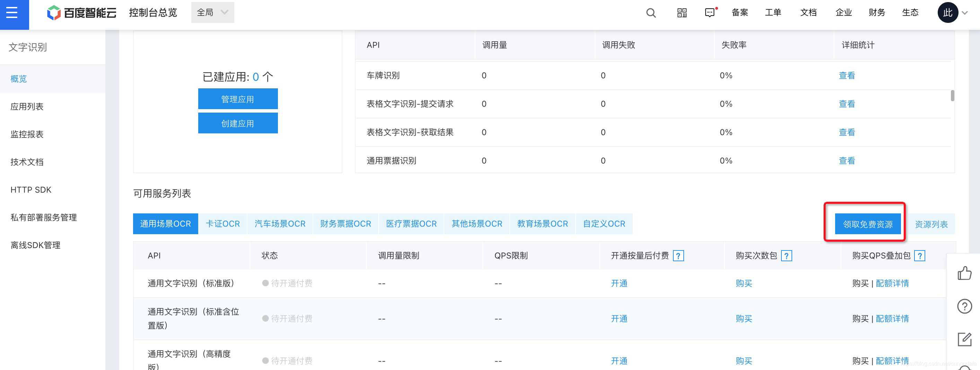Switch to 其他场景OCR tab
The width and height of the screenshot is (980, 370).
(477, 224)
